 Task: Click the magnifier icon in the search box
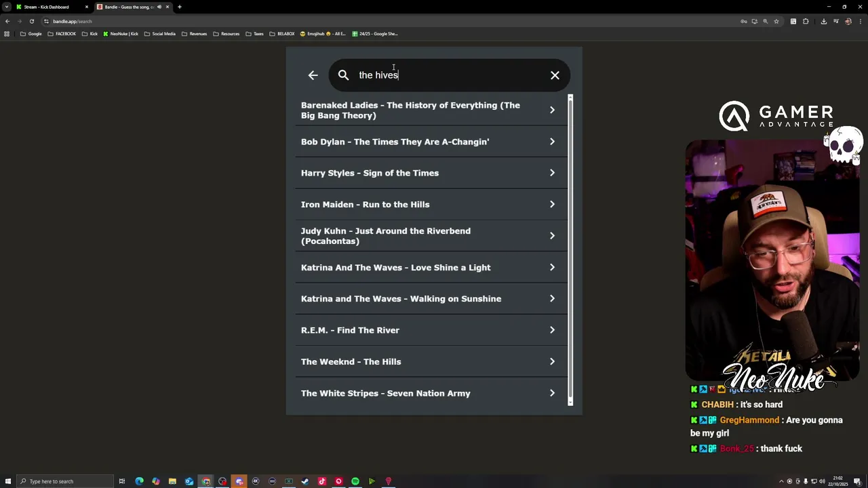point(343,75)
